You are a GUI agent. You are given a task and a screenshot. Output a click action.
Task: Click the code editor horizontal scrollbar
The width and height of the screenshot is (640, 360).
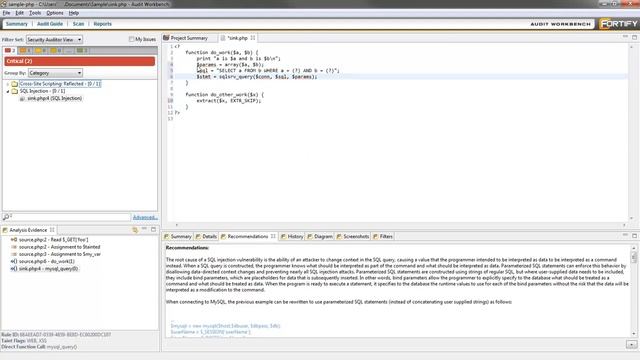tap(400, 225)
